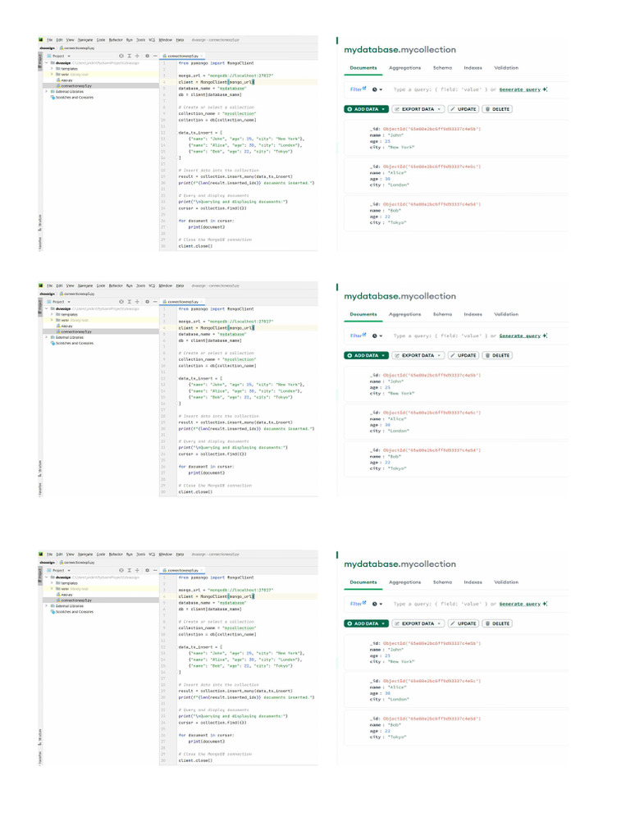Open the Refactor menu in first PyCharm menu bar

(x=116, y=39)
